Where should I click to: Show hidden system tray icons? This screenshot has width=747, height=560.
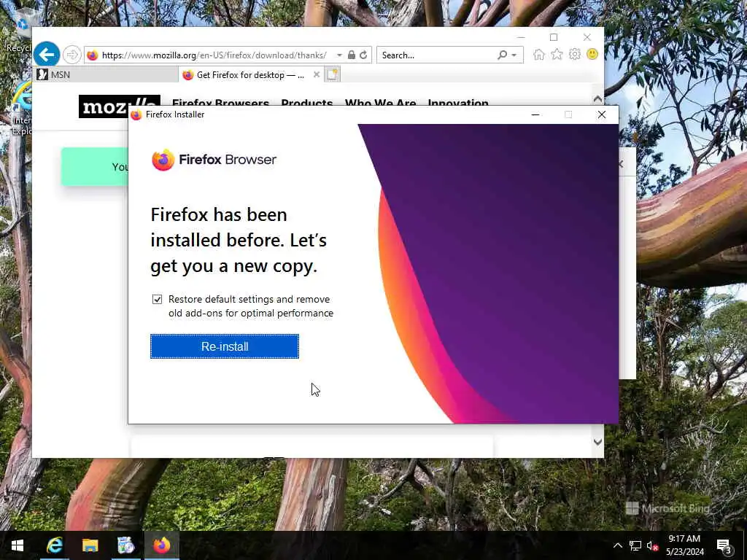(617, 545)
